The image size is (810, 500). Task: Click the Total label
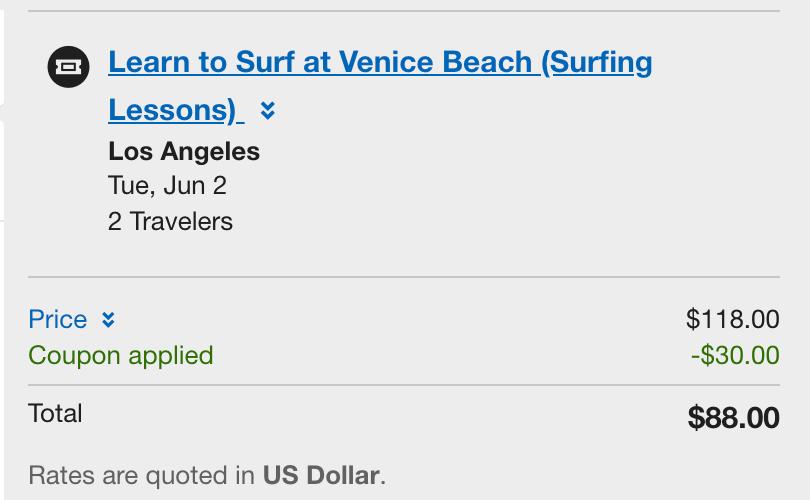pos(56,413)
